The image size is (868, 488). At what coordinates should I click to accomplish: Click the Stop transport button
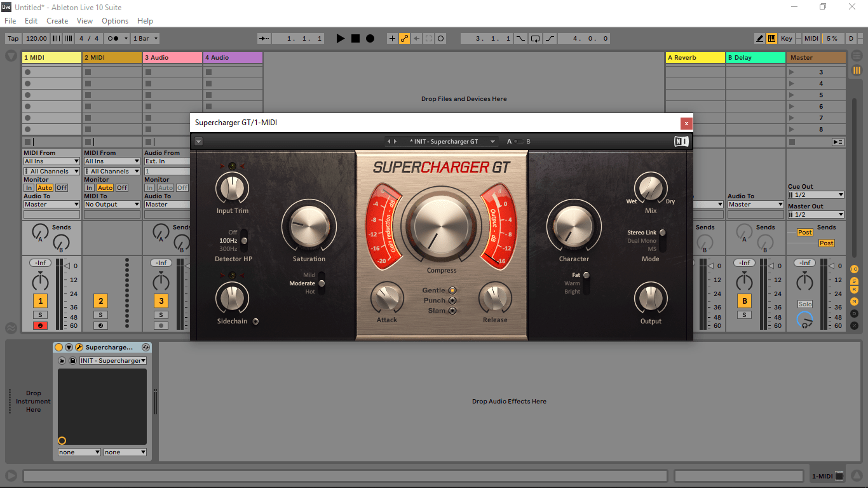pos(355,39)
